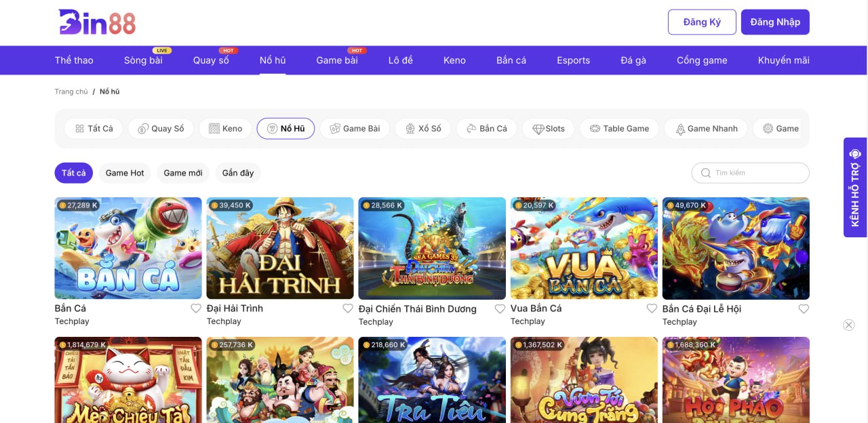Open the Tru Tiên game thumbnail

click(x=432, y=380)
